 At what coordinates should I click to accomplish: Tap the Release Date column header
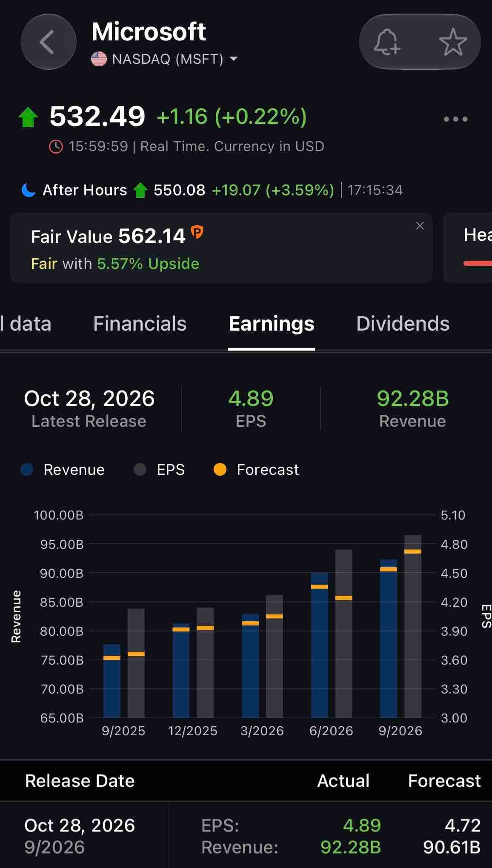[x=80, y=781]
